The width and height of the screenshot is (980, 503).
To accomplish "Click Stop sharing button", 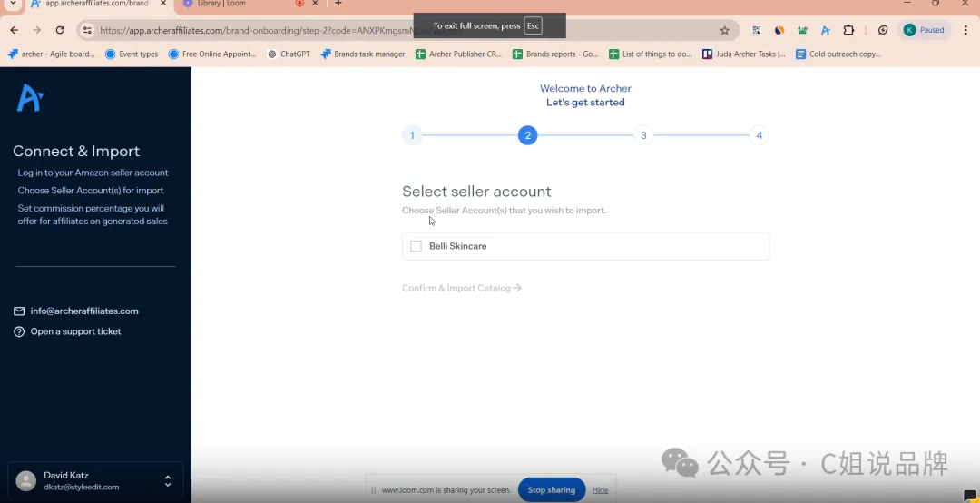I will pos(552,490).
